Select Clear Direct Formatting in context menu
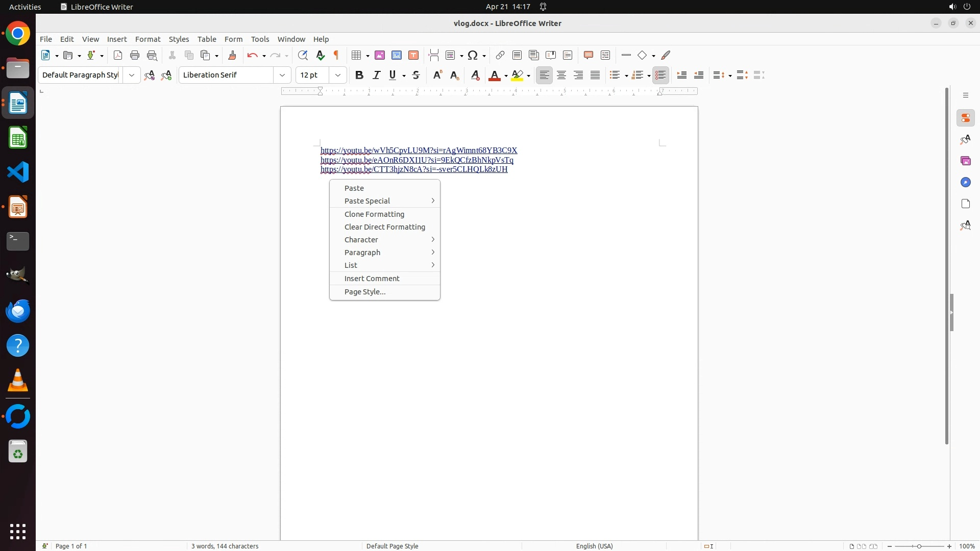Image resolution: width=980 pixels, height=551 pixels. [384, 227]
